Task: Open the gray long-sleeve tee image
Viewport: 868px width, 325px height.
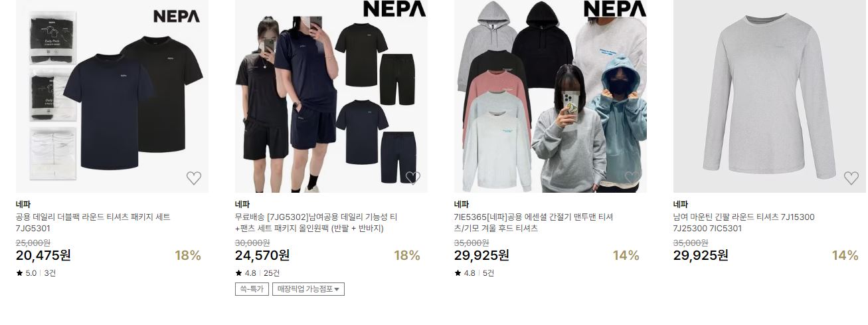Action: [x=770, y=96]
